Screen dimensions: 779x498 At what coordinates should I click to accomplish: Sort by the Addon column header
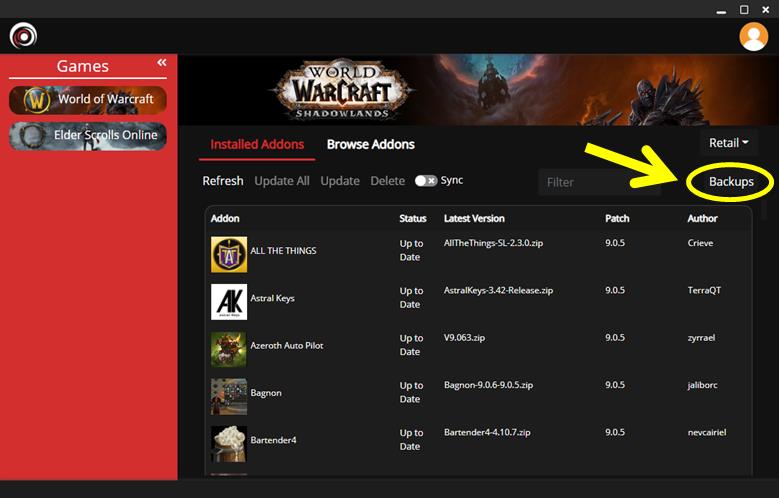[225, 219]
